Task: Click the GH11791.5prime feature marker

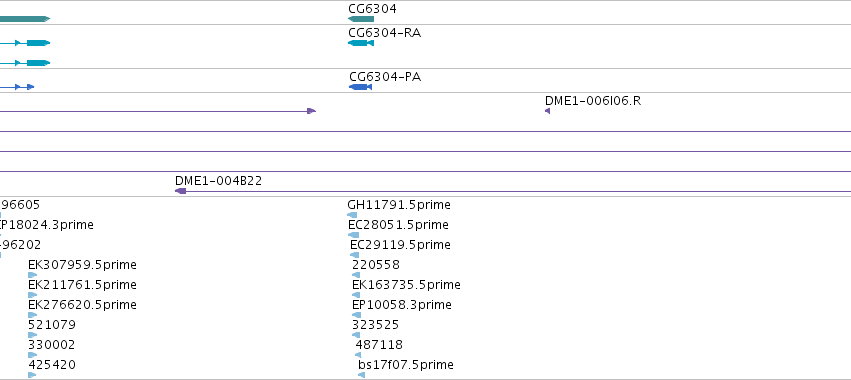Action: [x=352, y=215]
